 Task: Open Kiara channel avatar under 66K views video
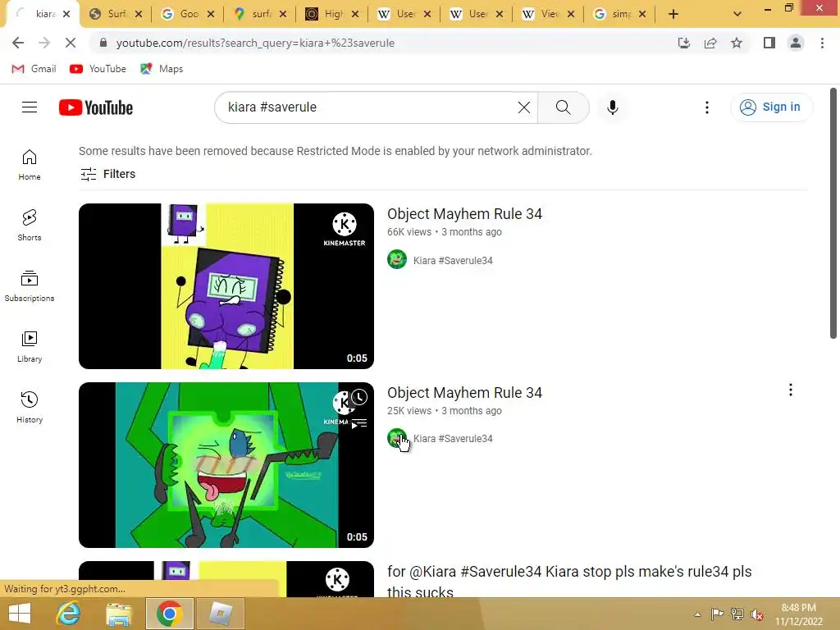point(397,259)
